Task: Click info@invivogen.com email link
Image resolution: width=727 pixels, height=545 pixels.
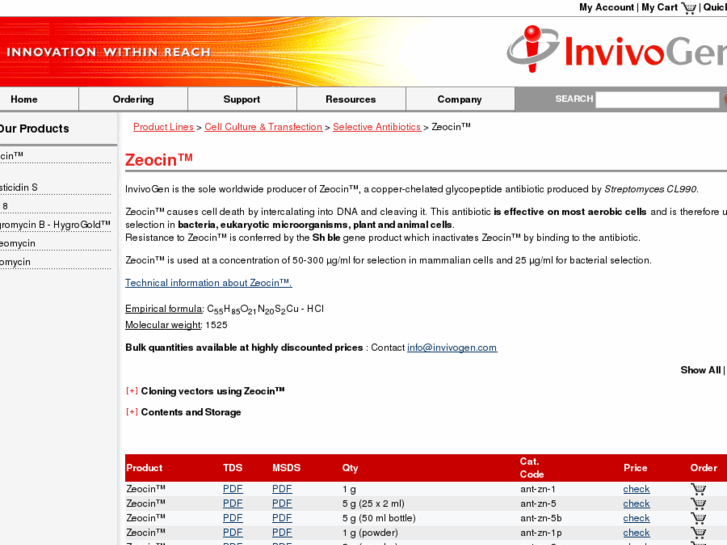Action: coord(452,347)
